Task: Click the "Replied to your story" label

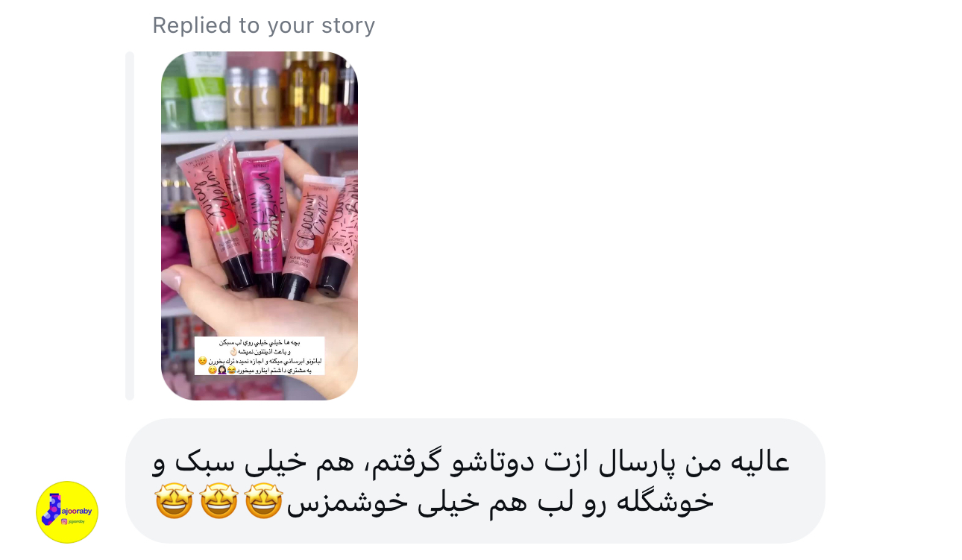Action: (264, 25)
